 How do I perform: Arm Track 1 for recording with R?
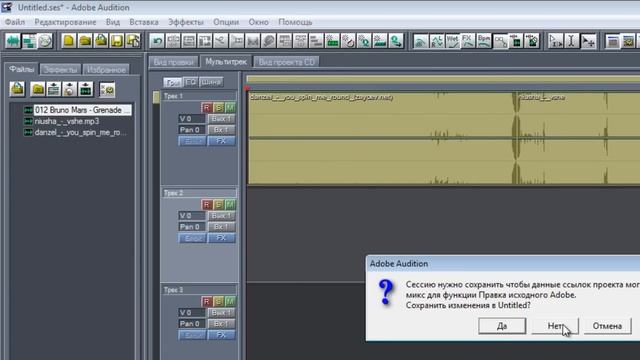(207, 108)
